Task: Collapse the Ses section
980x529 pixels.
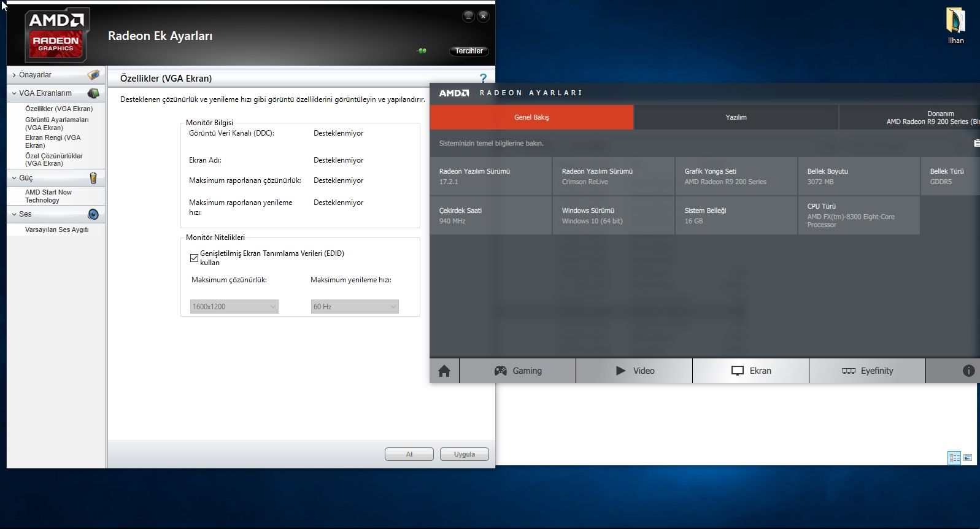Action: coord(14,214)
